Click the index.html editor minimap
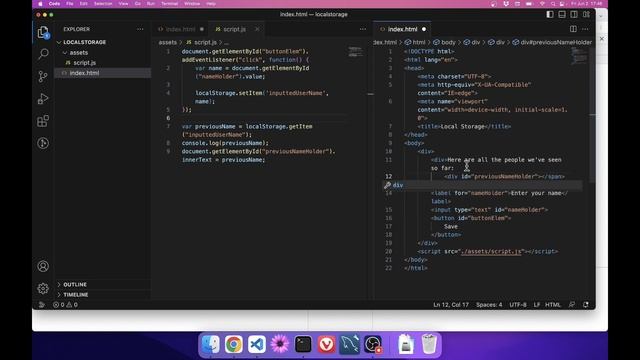 579,56
